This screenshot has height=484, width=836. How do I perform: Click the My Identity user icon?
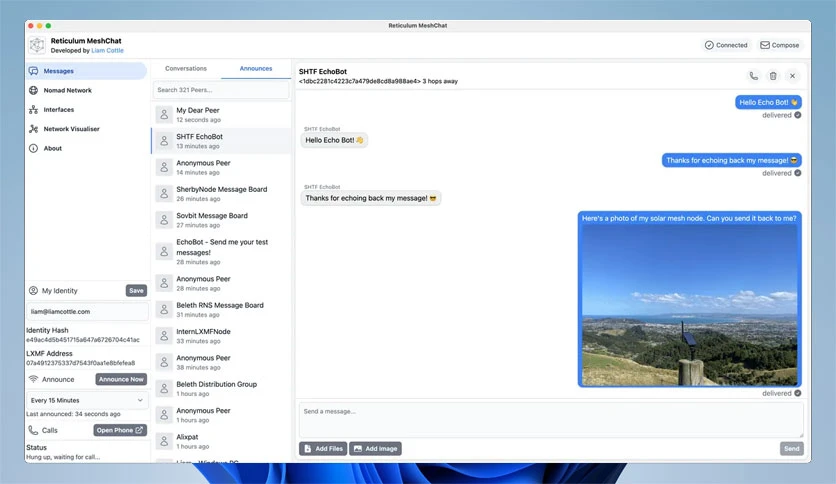(33, 291)
